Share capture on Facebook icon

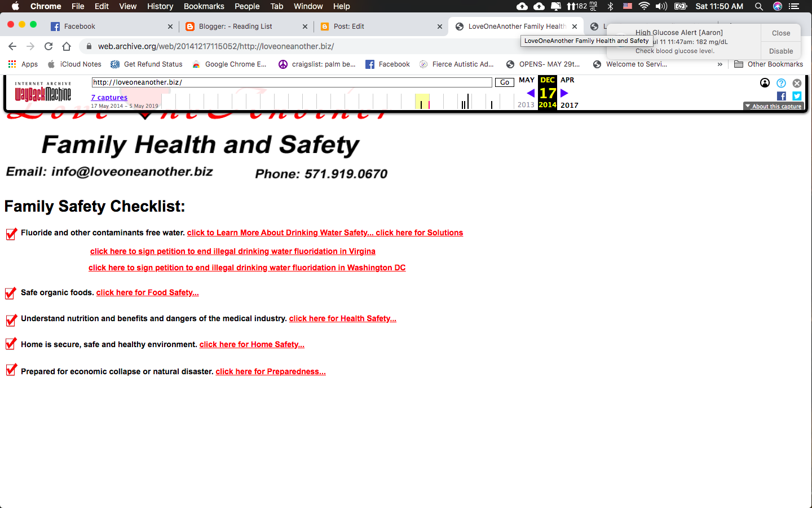point(781,96)
